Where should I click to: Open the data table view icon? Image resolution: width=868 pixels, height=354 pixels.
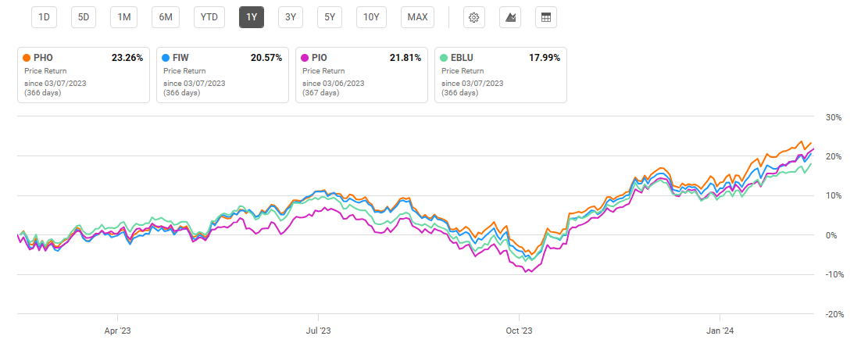[x=546, y=17]
